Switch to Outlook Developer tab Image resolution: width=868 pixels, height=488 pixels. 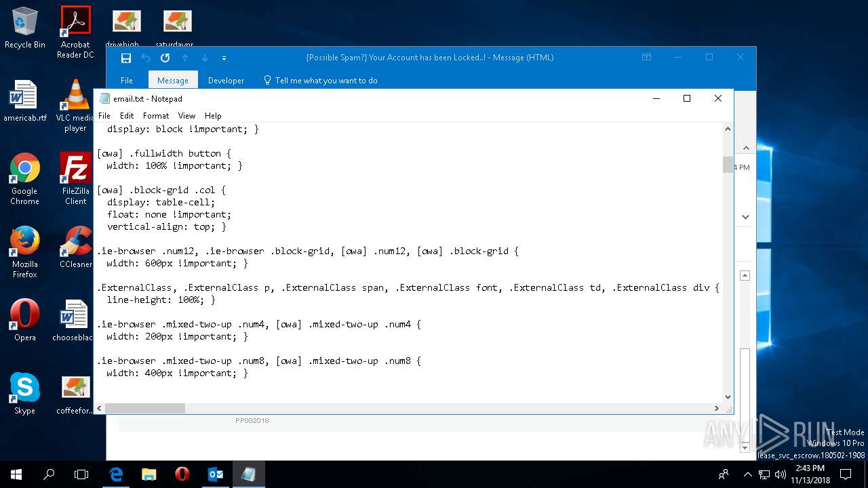point(226,80)
